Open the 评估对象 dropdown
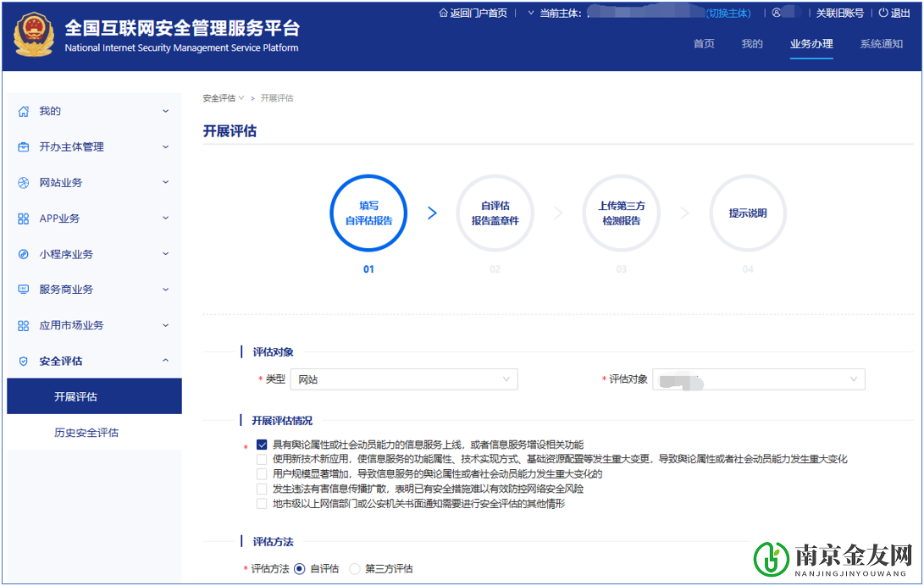924x586 pixels. tap(759, 379)
